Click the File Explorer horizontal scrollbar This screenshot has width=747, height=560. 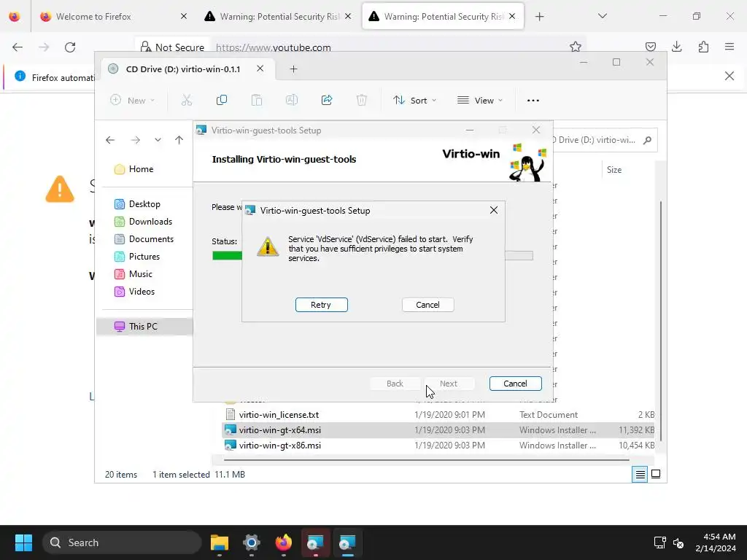coord(426,460)
